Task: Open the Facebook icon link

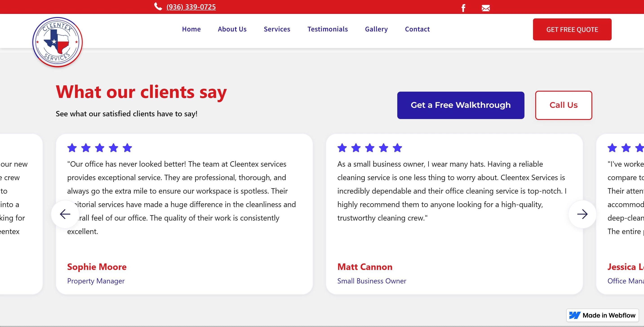Action: (x=463, y=8)
